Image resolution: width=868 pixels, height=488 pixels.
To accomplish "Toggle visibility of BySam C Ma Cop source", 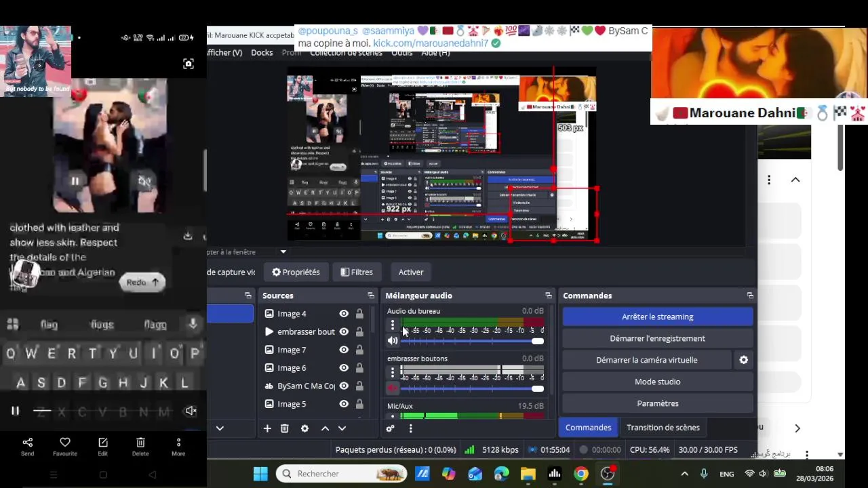I will (x=344, y=386).
